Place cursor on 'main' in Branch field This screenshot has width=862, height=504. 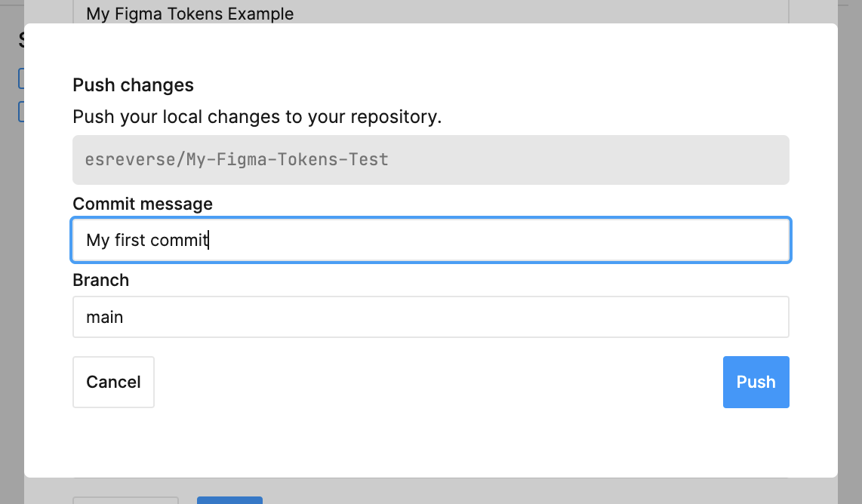pyautogui.click(x=105, y=317)
